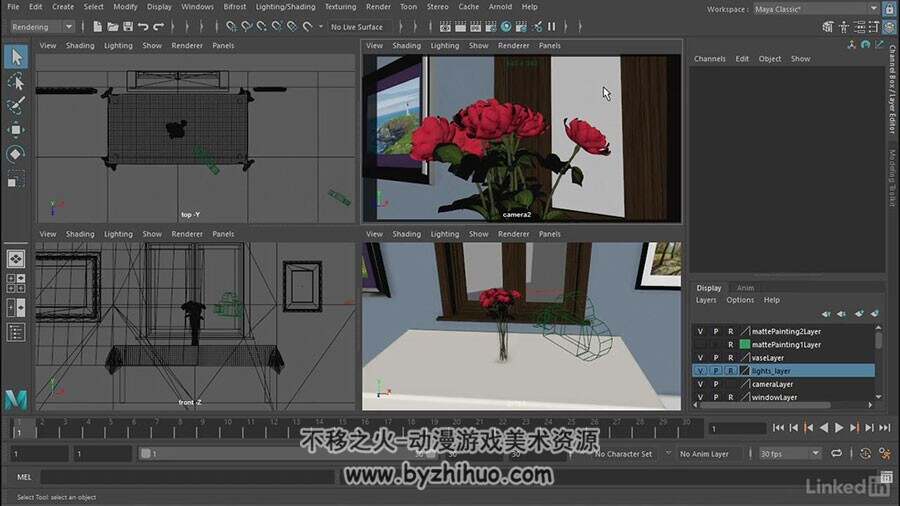900x506 pixels.
Task: Click the Undo arrow icon
Action: 143,26
